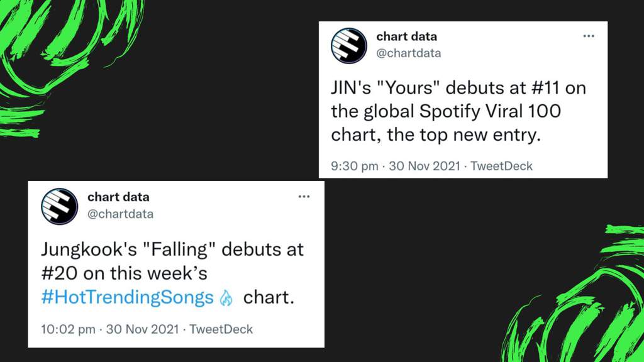Open TweetDeck source label on Jungkook tweet
The image size is (644, 362).
coord(221,329)
